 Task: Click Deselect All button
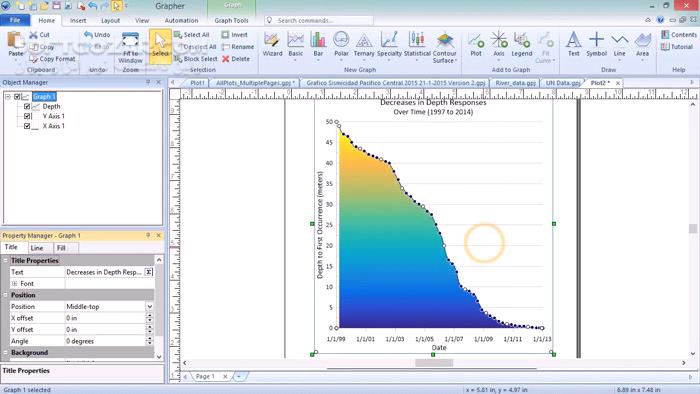(x=196, y=46)
